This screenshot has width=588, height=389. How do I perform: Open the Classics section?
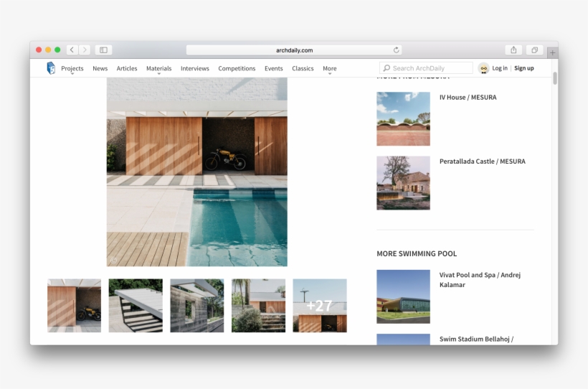coord(303,68)
